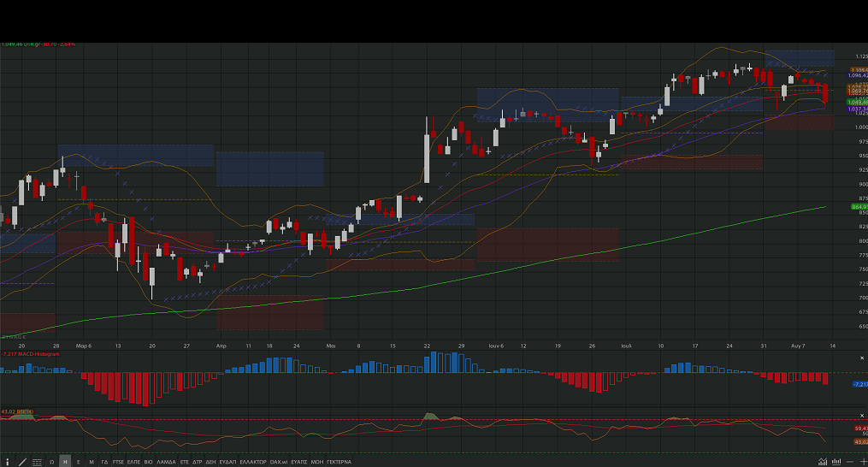The width and height of the screenshot is (868, 467).
Task: Close the MACD-Histogram panel
Action: [x=862, y=358]
